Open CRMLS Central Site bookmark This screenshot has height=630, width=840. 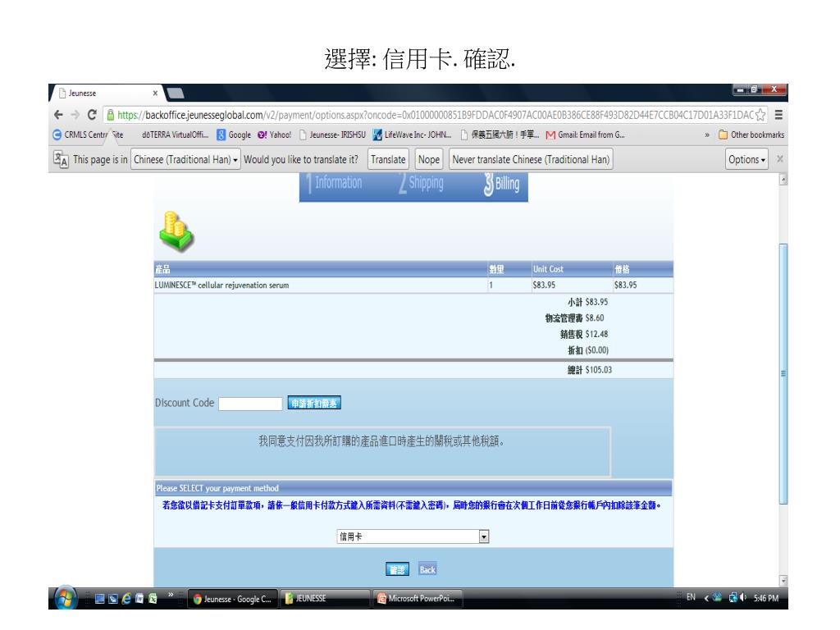click(88, 135)
